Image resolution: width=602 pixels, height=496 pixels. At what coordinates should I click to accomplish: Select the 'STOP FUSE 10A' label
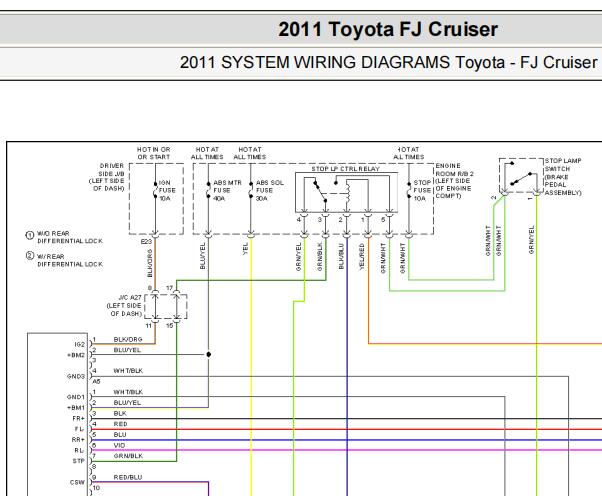click(422, 190)
